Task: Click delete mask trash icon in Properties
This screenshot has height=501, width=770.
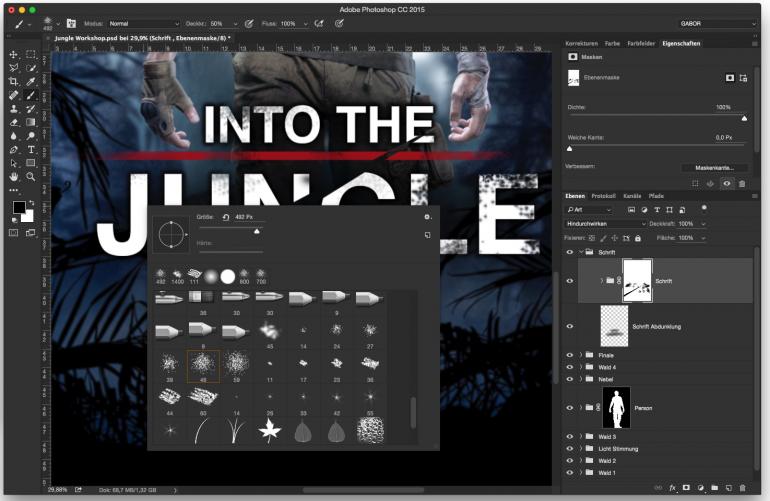Action: [x=742, y=184]
